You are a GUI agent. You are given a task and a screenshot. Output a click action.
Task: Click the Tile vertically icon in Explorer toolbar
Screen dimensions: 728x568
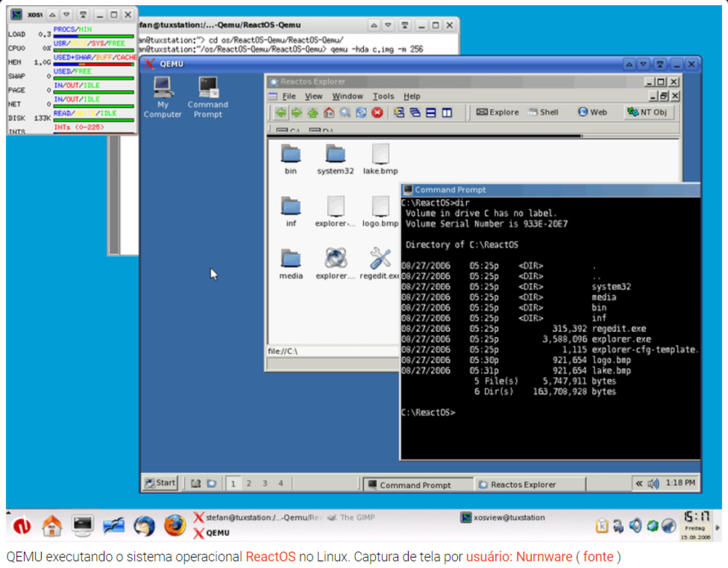(x=447, y=112)
